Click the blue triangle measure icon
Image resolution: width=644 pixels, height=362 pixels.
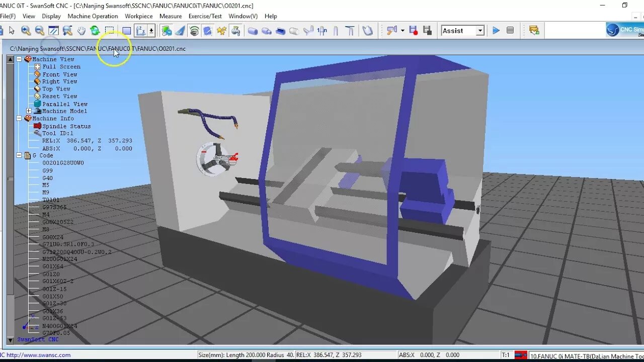(180, 31)
